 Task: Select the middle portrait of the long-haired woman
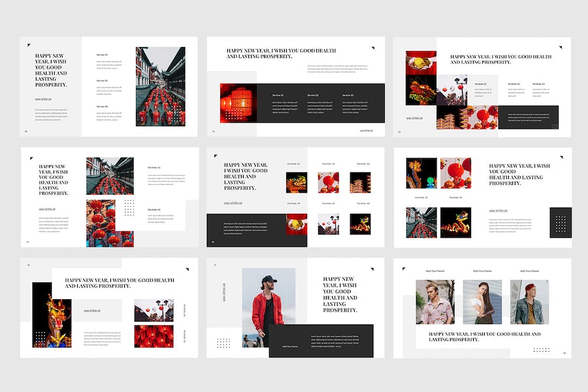pos(482,302)
